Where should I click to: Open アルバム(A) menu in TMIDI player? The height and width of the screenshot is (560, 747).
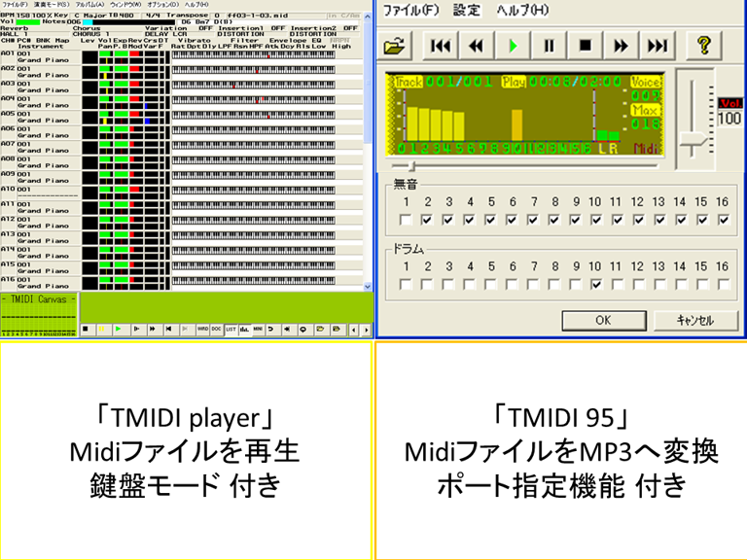(89, 4)
